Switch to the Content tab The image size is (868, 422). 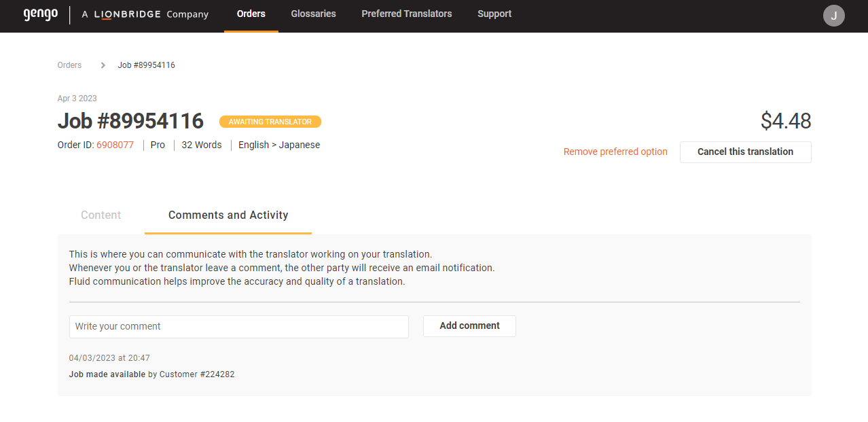[101, 215]
